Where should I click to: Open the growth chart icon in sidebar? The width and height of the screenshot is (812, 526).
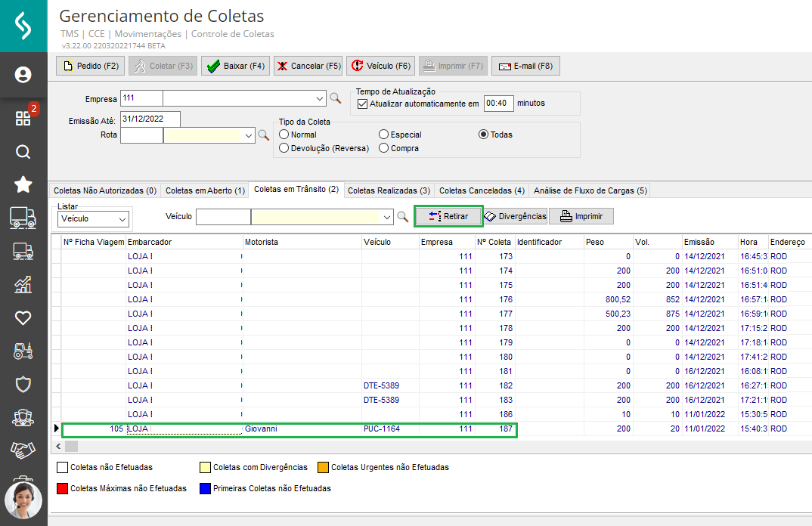pos(23,284)
